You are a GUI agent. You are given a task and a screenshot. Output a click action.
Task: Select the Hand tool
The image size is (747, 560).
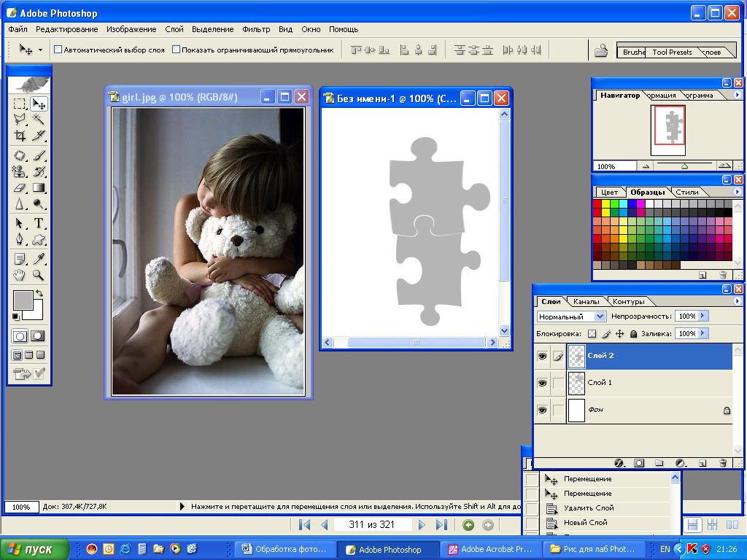(20, 275)
